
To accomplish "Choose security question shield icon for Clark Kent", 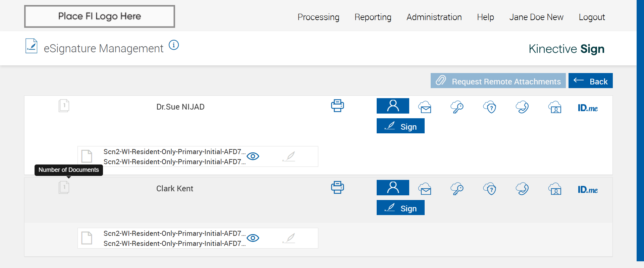I will 490,189.
